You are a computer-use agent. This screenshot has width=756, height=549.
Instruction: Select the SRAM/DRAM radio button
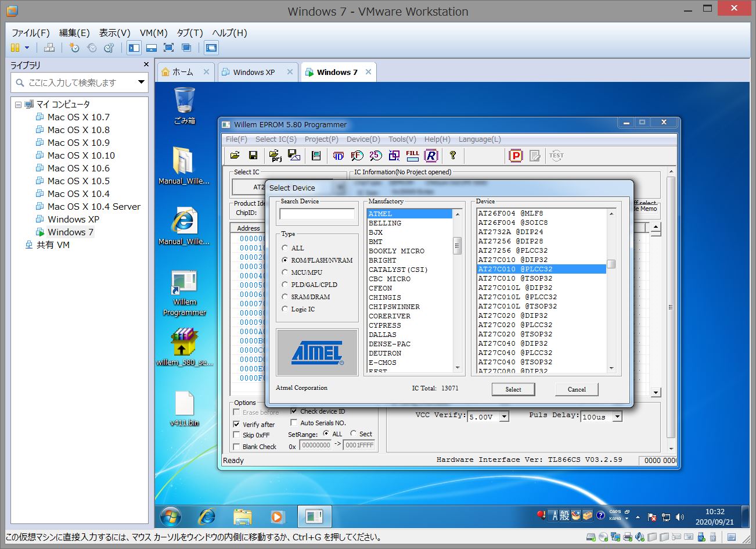tap(285, 297)
